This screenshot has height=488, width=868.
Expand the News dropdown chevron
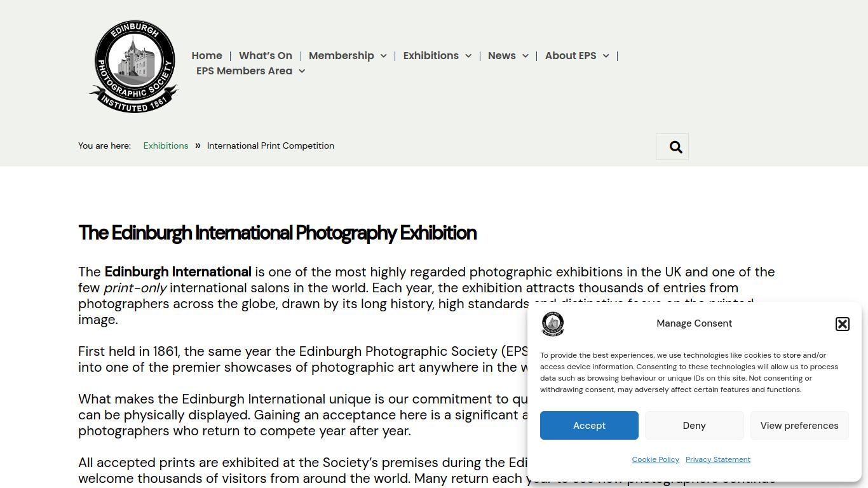tap(526, 56)
